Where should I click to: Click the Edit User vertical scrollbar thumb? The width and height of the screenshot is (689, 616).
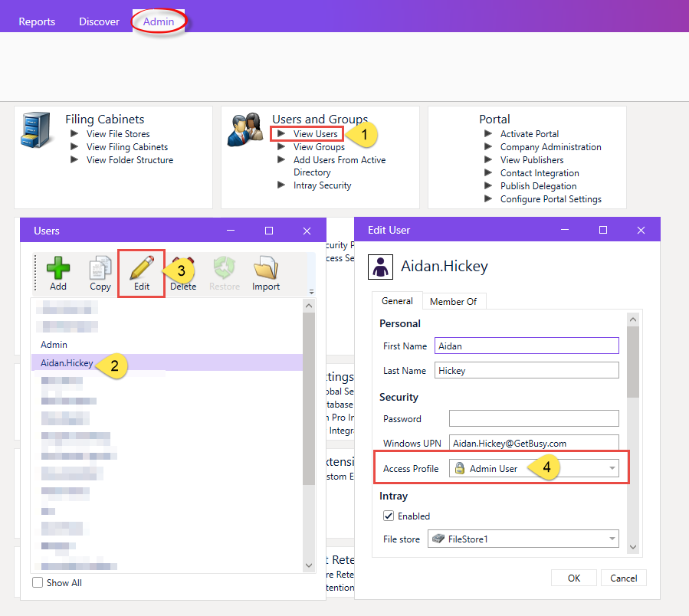[x=633, y=362]
